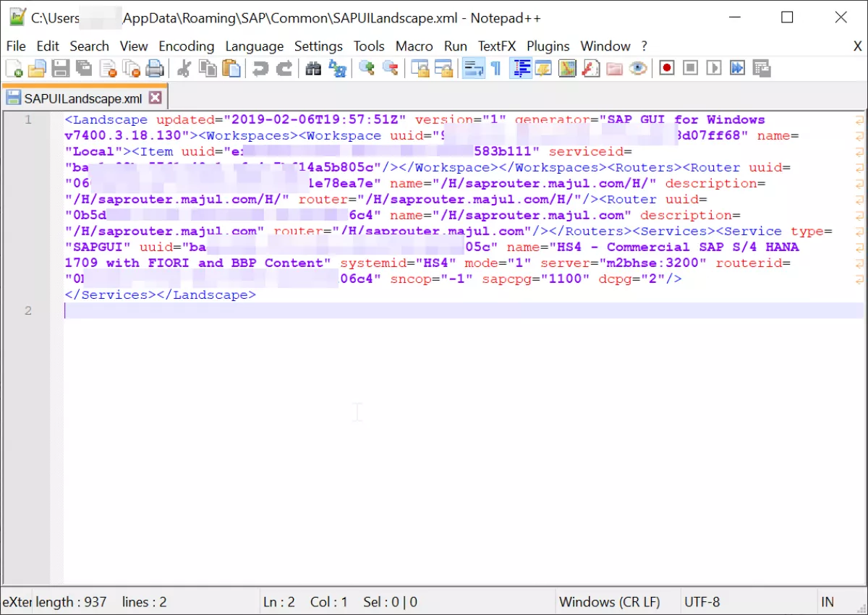The height and width of the screenshot is (615, 868).
Task: Click the Close All toolbar icon
Action: (132, 69)
